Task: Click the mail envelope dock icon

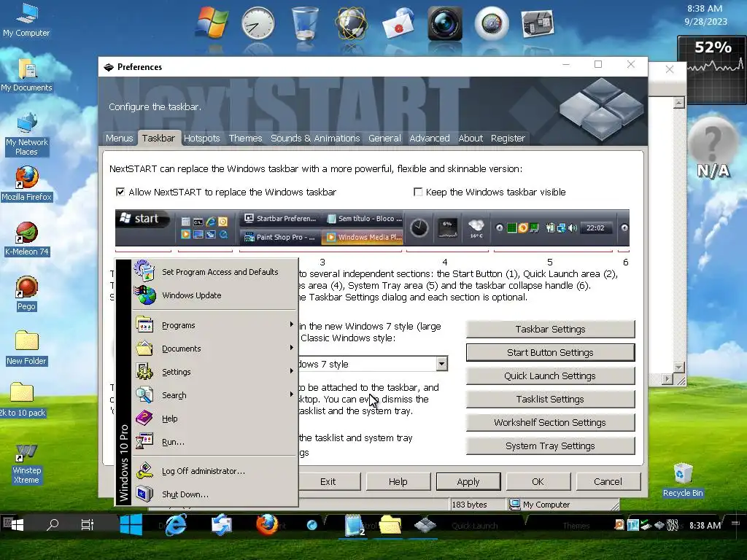Action: pyautogui.click(x=398, y=23)
